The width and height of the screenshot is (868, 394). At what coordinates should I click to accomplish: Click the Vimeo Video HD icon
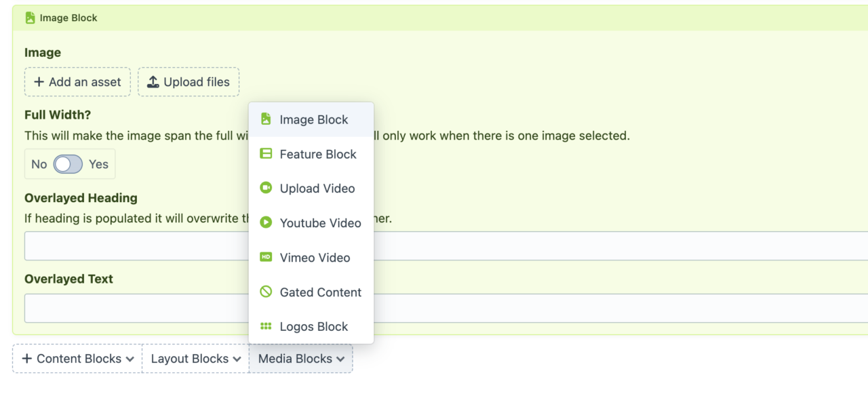266,258
